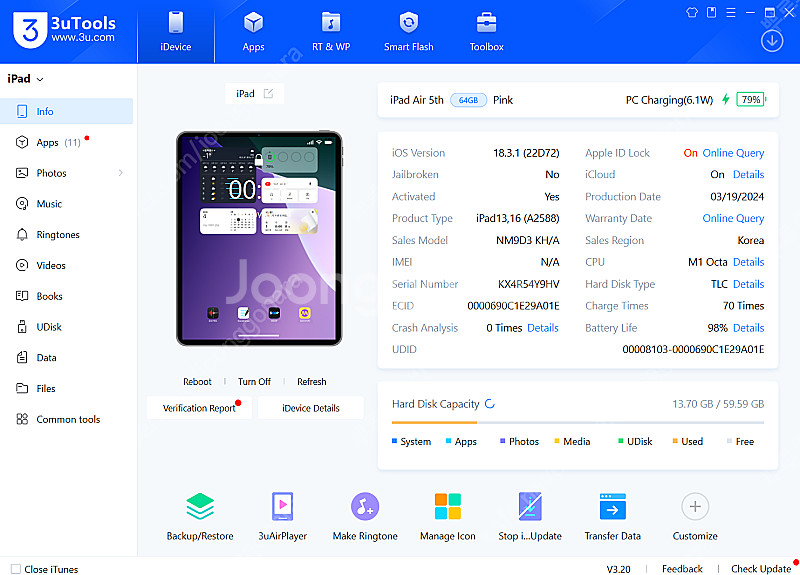This screenshot has height=575, width=800.
Task: Launch 3uAirPlayer icon
Action: click(x=282, y=507)
